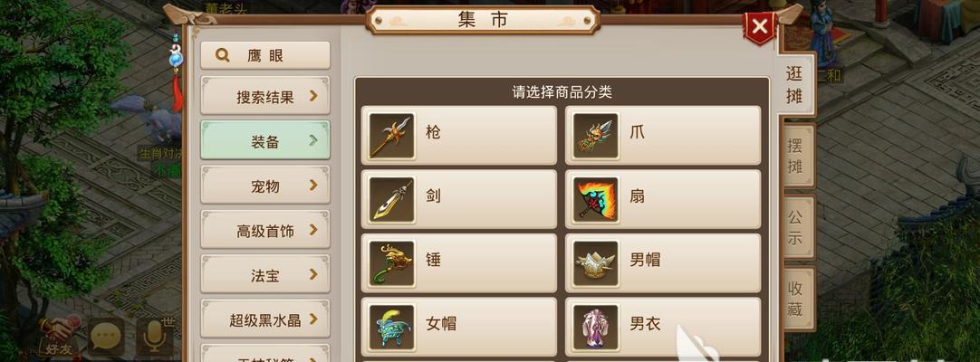Expand the 搜索结果 category arrow

click(x=313, y=96)
